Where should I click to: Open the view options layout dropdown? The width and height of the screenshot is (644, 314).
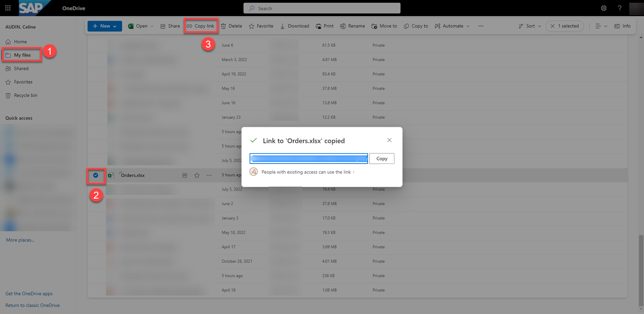[601, 26]
